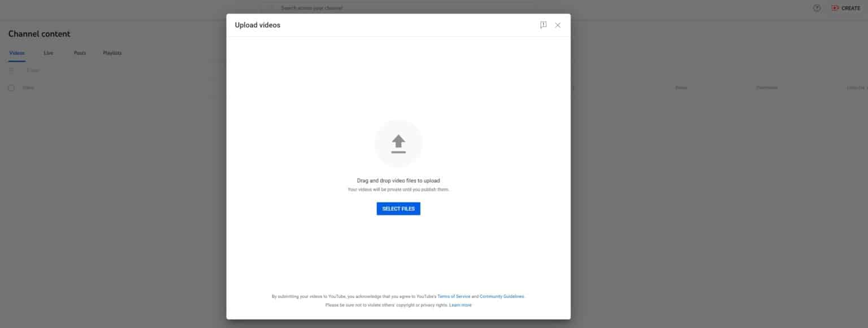
Task: Switch to the Live tab
Action: point(49,53)
